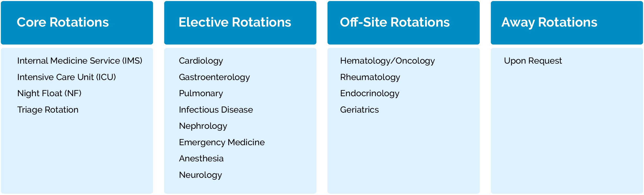Choose Geriatrics off-site rotation
The width and height of the screenshot is (644, 195).
[x=359, y=110]
